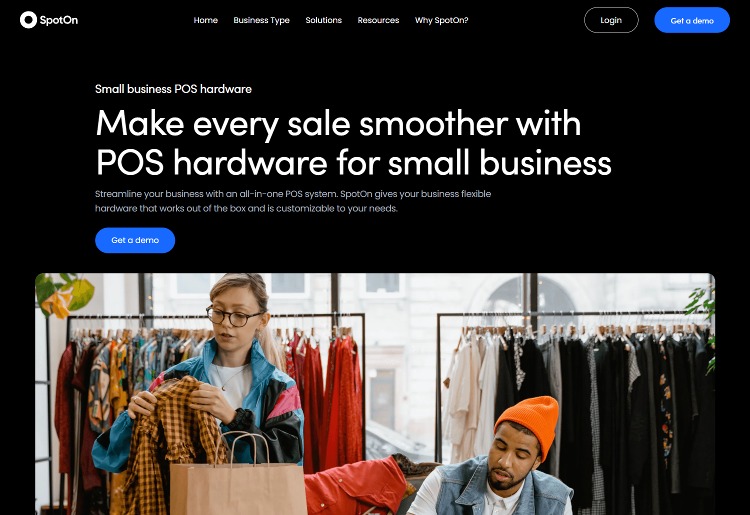Open the Business Type navigation menu

point(262,20)
